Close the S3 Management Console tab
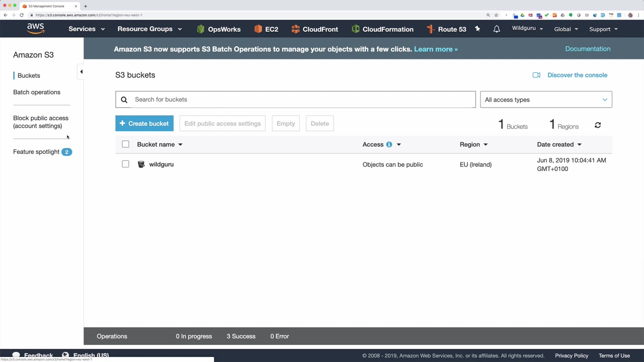Screen dimensions: 644x362 pyautogui.click(x=76, y=6)
